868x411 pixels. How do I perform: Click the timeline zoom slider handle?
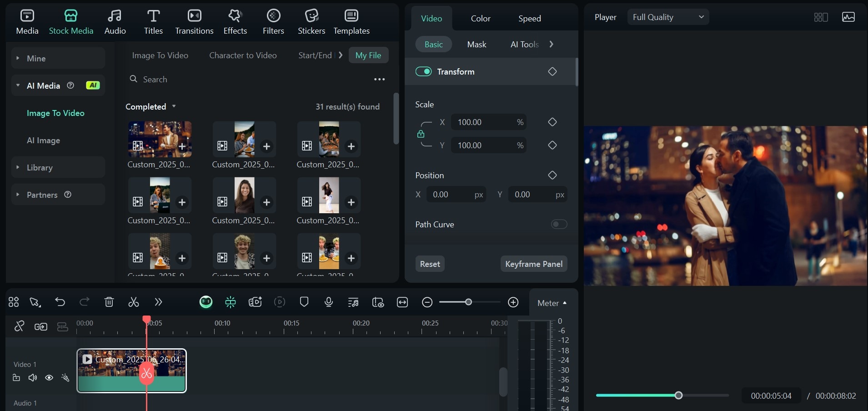[468, 302]
